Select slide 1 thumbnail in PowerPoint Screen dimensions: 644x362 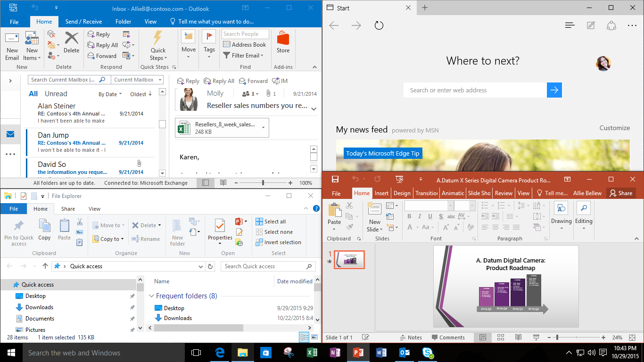pyautogui.click(x=349, y=260)
